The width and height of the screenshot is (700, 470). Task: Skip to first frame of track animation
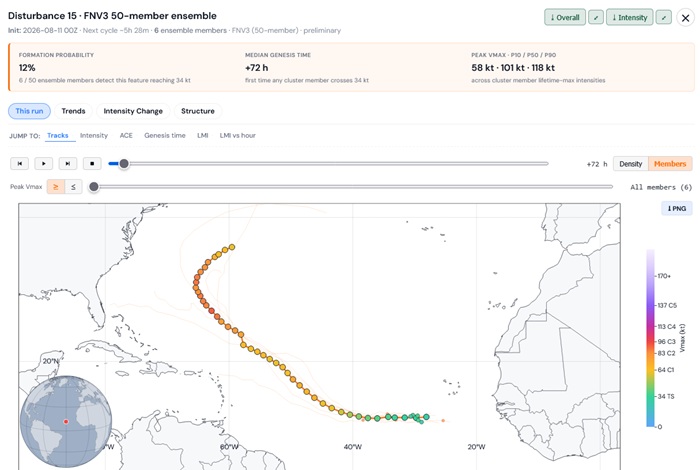coord(20,164)
